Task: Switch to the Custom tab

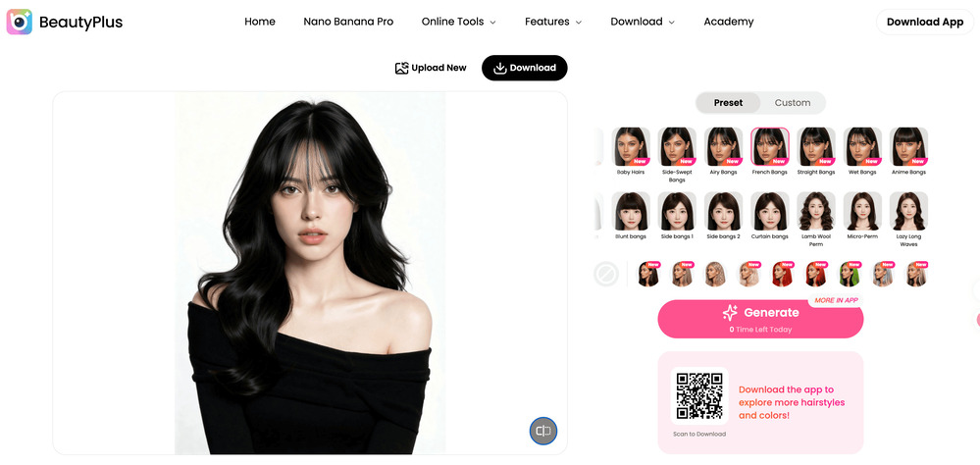Action: coord(793,102)
